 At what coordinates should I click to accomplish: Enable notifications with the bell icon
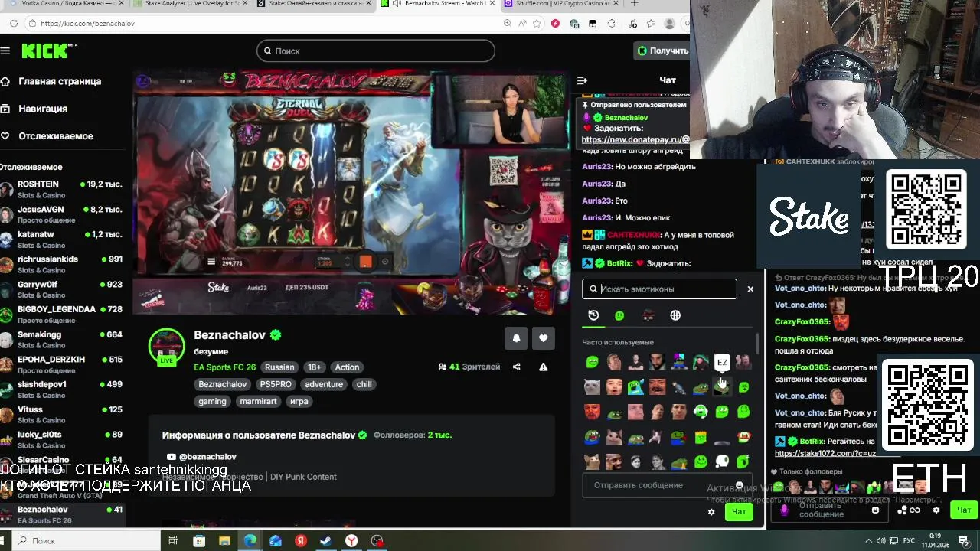click(x=516, y=337)
